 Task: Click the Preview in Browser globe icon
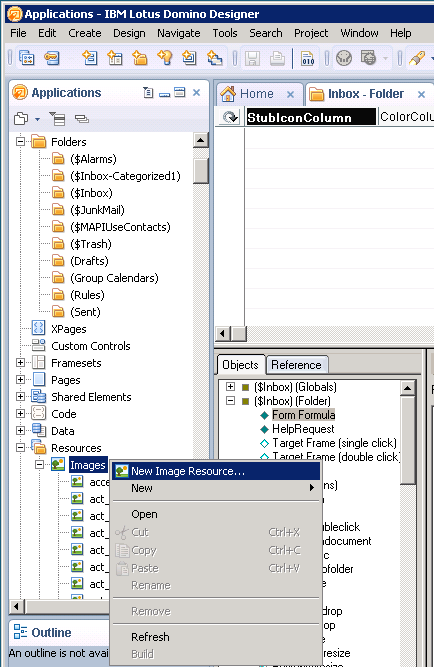click(x=344, y=58)
